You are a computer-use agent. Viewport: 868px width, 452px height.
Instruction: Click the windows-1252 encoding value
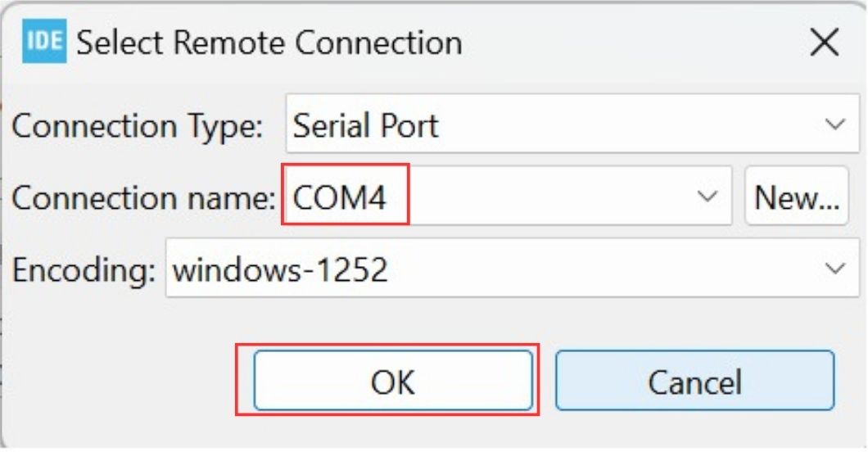coord(280,269)
